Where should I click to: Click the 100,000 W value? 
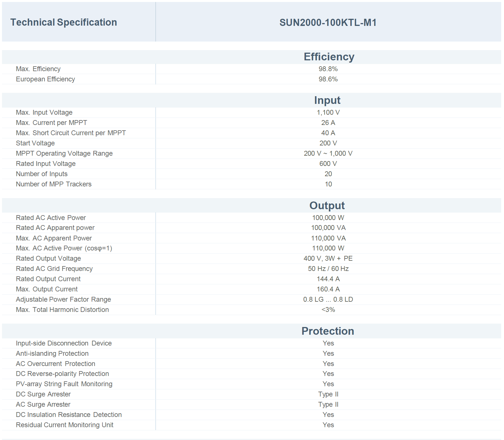328,218
